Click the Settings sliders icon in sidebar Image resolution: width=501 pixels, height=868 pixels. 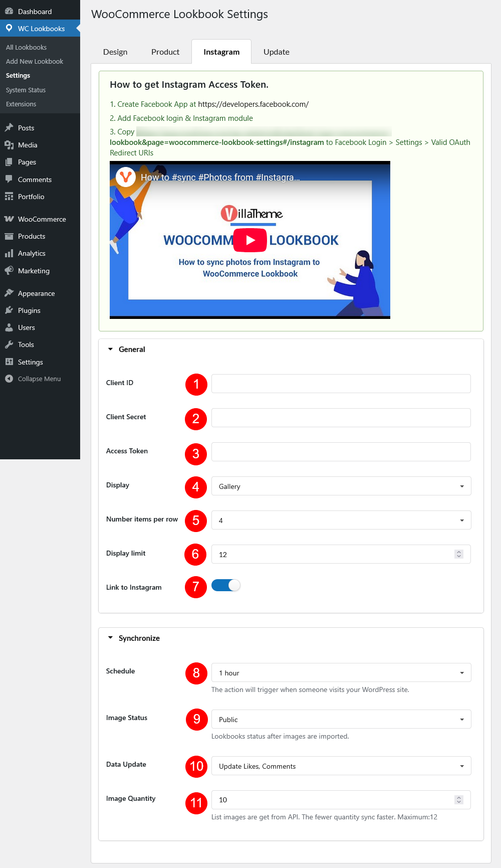point(9,362)
